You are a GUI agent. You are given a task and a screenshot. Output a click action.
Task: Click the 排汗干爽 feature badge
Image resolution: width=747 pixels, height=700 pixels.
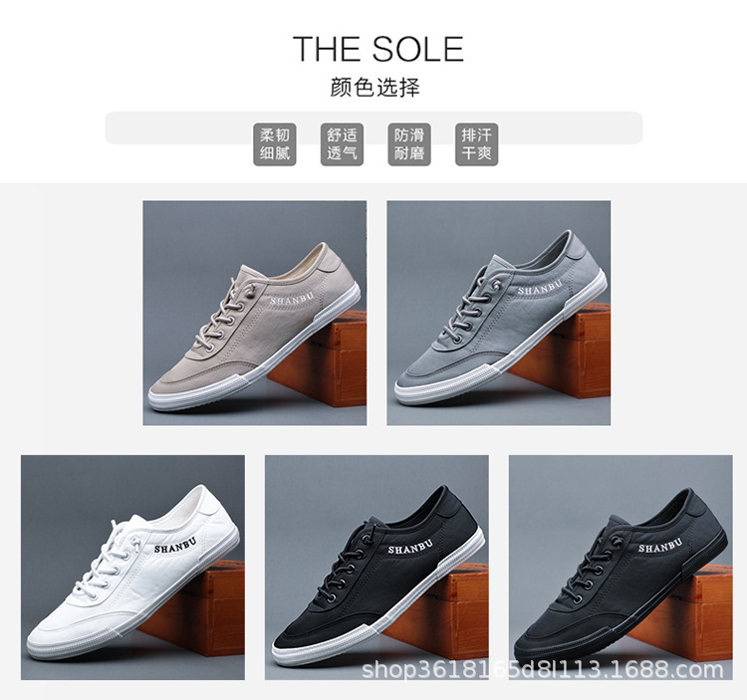(x=476, y=144)
